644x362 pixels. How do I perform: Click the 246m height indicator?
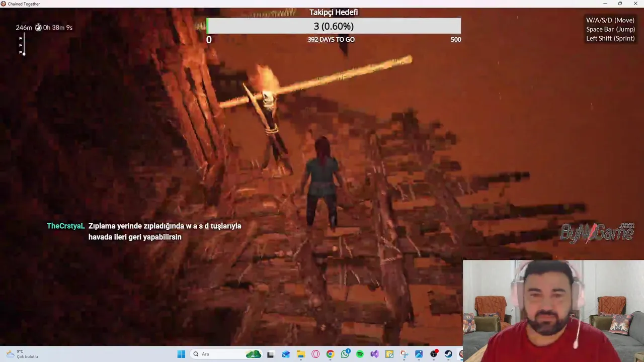coord(24,28)
